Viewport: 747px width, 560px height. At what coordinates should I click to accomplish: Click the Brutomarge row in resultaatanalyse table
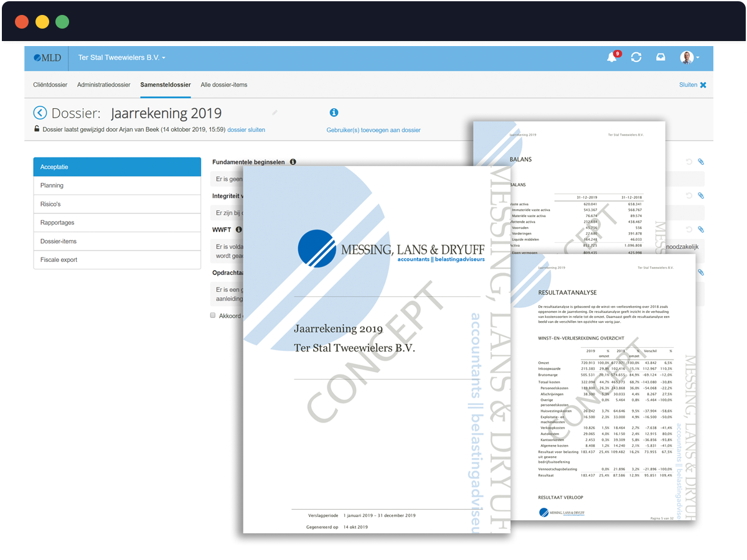[x=606, y=375]
